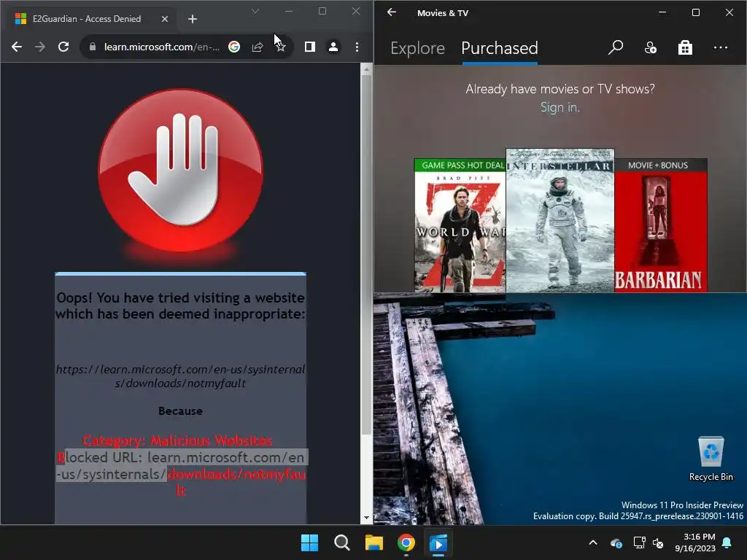Open Interstellar movie poster
Viewport: 747px width, 560px height.
tap(560, 220)
